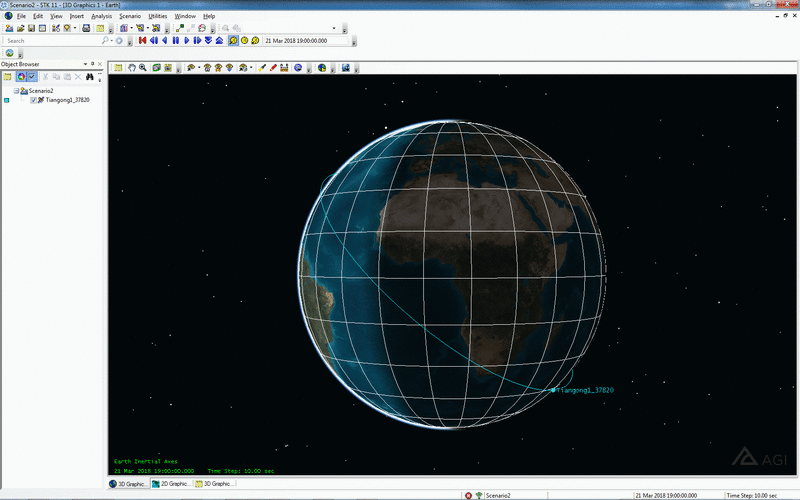
Task: Click the hand Grab globe tool
Action: (x=132, y=67)
